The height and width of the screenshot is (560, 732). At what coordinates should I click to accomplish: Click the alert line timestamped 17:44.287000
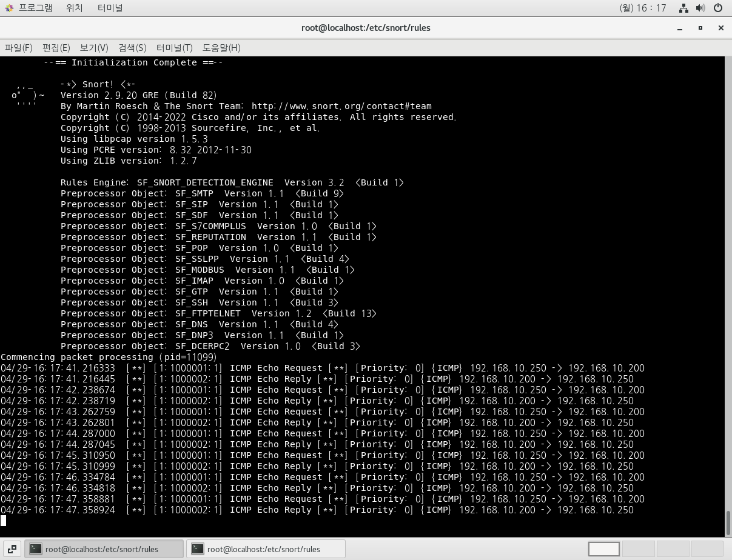coord(323,433)
